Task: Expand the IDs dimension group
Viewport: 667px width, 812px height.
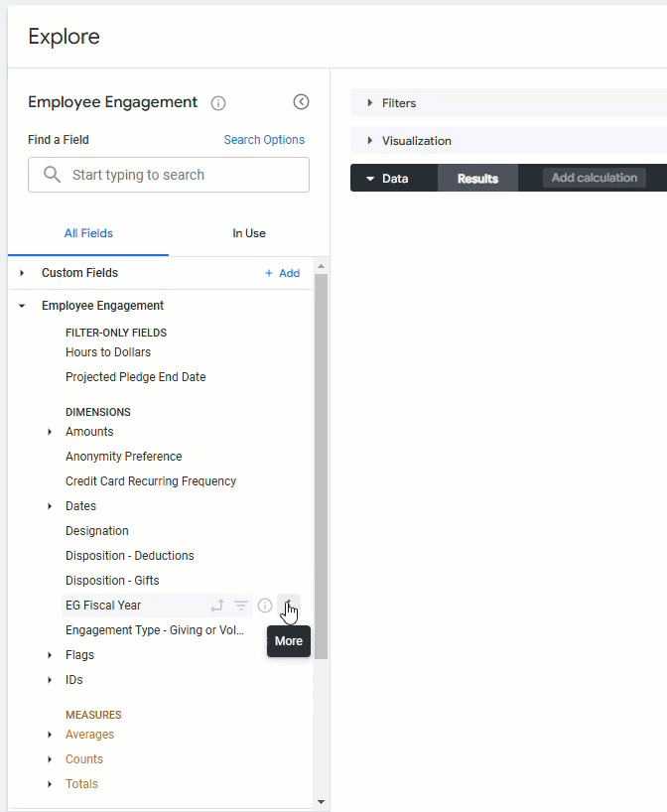Action: coord(50,680)
